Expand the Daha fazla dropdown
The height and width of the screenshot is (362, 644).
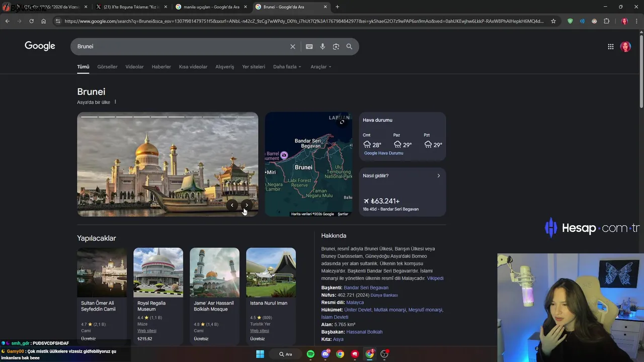(x=287, y=67)
